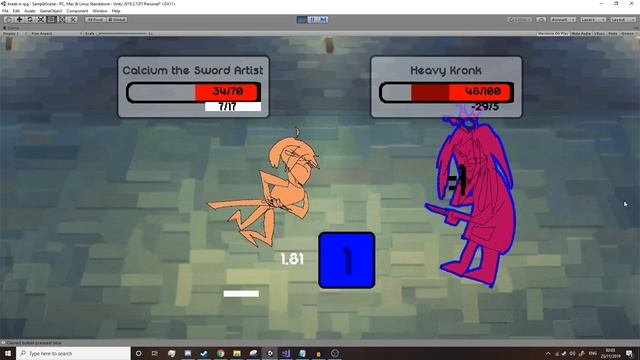The height and width of the screenshot is (360, 640).
Task: Open the Account dropdown
Action: pos(563,20)
